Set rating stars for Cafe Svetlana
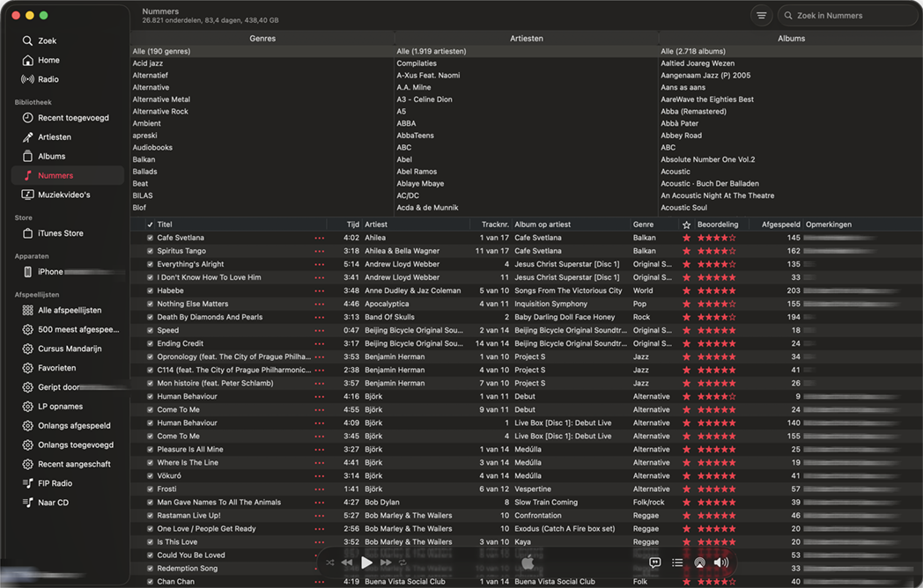923x588 pixels. tap(716, 238)
